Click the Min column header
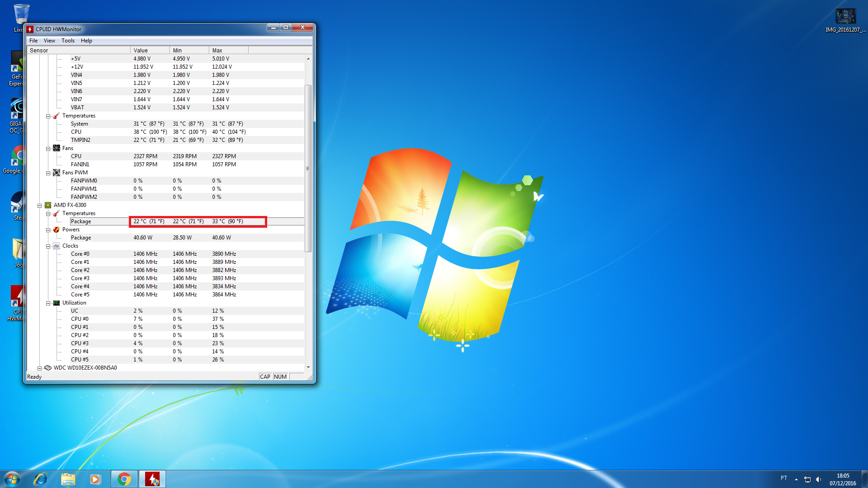 [x=189, y=50]
